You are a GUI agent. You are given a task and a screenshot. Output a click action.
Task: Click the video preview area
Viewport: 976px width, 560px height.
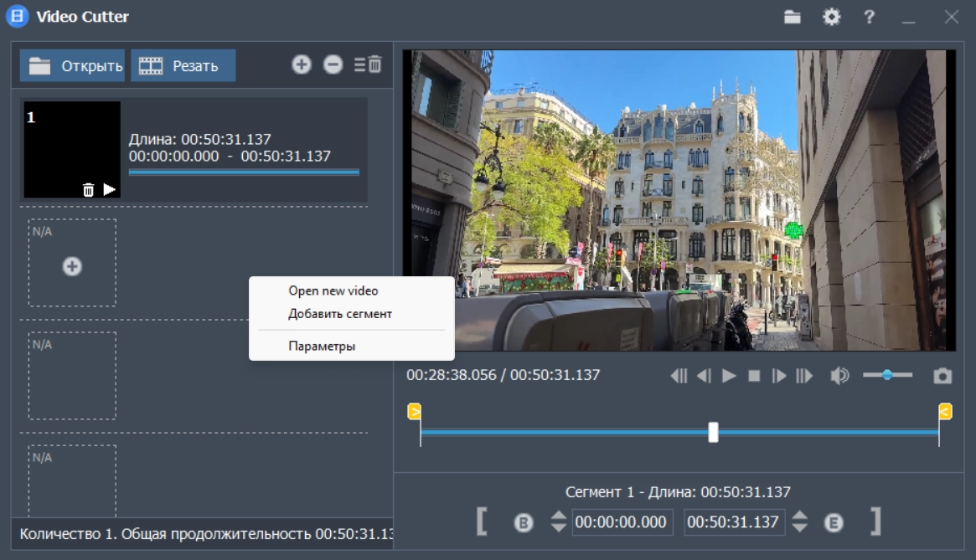679,200
